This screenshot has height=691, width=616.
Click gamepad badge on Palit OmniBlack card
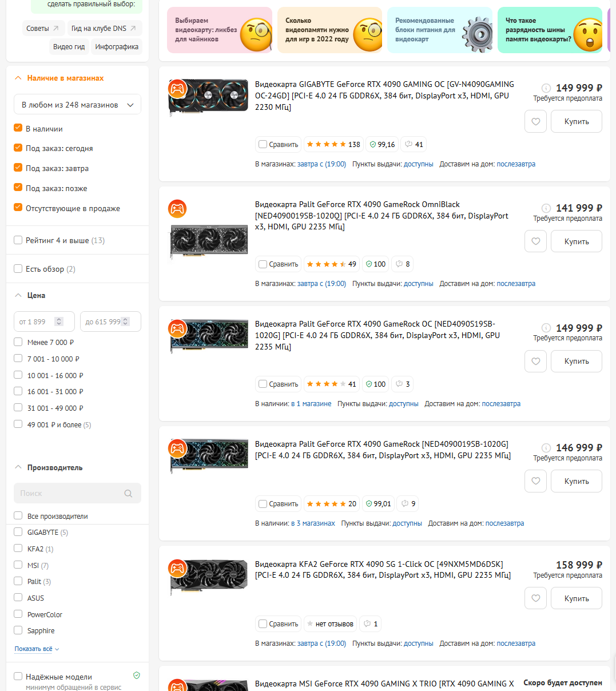click(x=177, y=209)
